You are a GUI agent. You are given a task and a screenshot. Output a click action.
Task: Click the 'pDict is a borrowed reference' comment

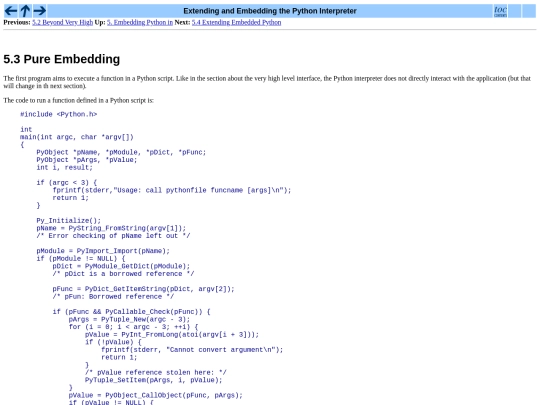tap(123, 274)
